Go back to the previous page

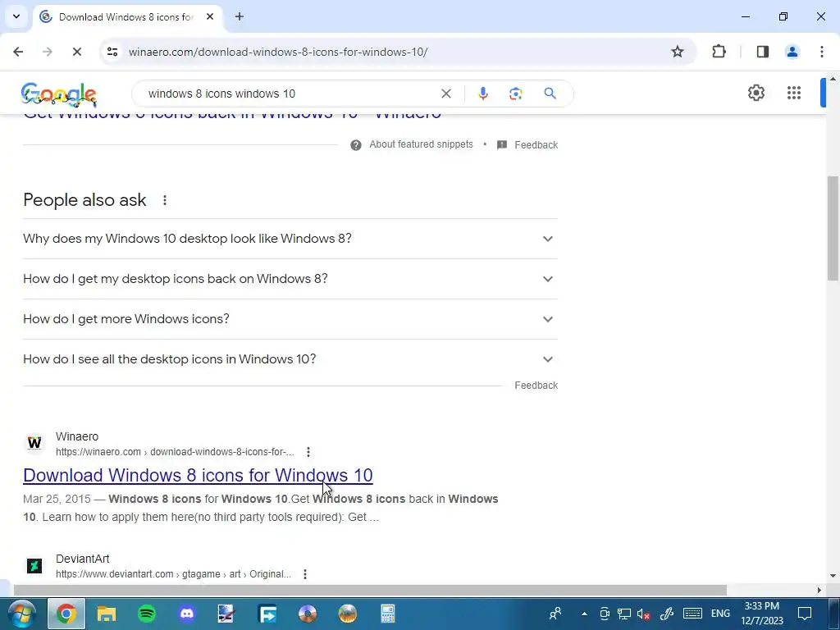[x=18, y=52]
